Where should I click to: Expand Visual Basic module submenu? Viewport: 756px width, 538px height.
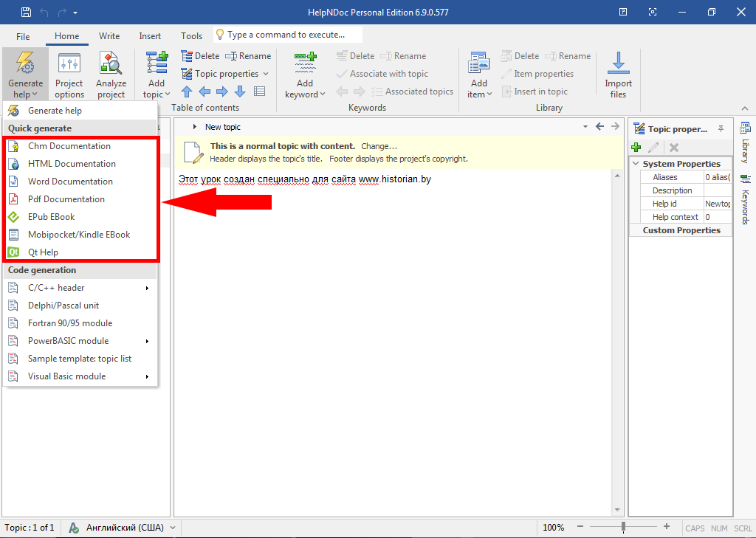[80, 376]
